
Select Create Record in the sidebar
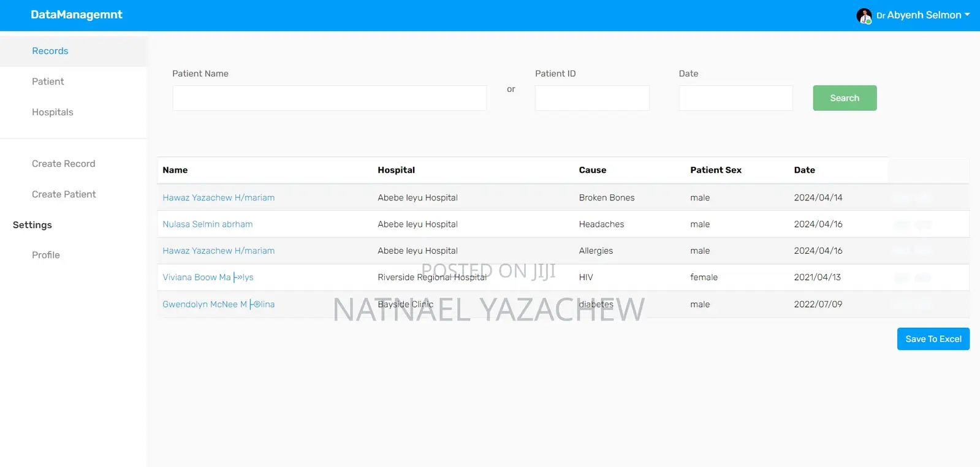pyautogui.click(x=64, y=164)
